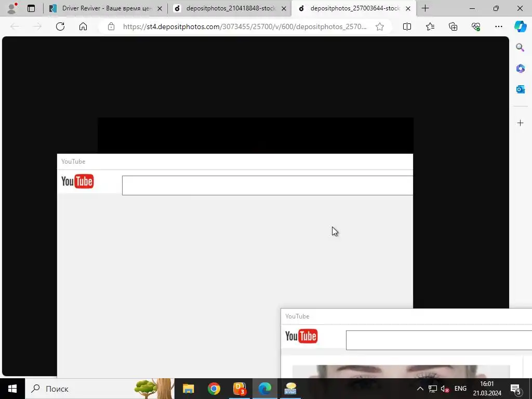The image size is (532, 399).
Task: Switch to Microsoft Edge taskbar icon
Action: [x=264, y=389]
